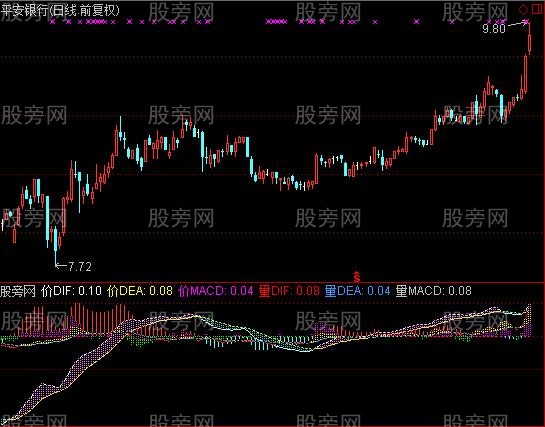
Task: Click the red diamond icon at top right
Action: pyautogui.click(x=523, y=9)
